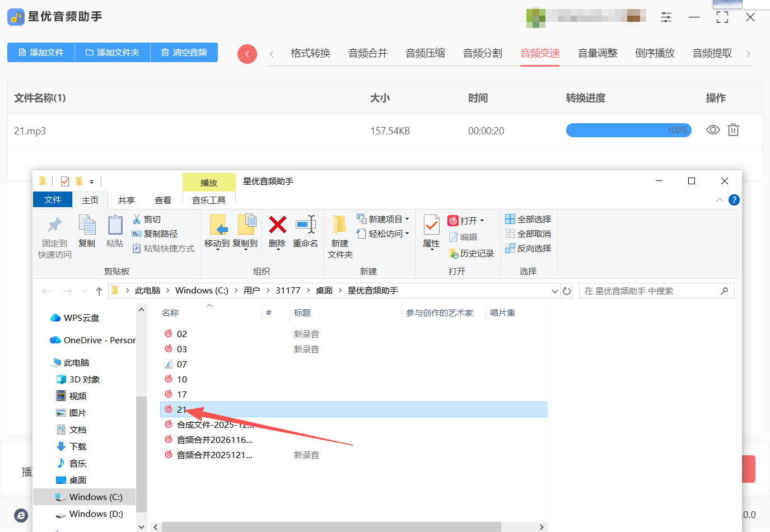Click the Paste clipboard icon
This screenshot has width=770, height=532.
pos(115,225)
